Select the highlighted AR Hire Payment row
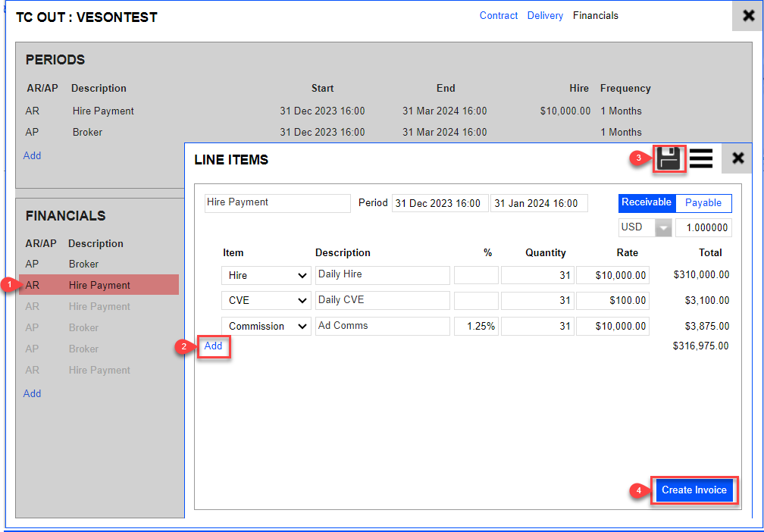The height and width of the screenshot is (532, 764). [99, 286]
